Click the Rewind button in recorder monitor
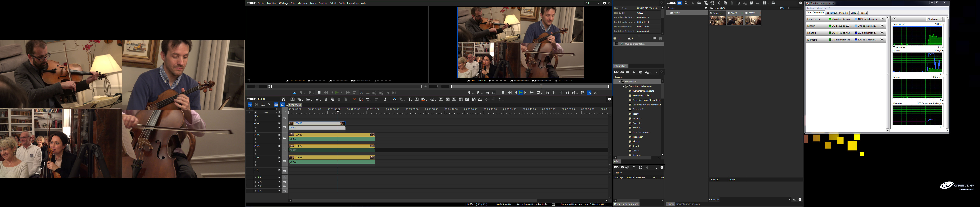Screen dimensions: 980x207 (x=510, y=93)
